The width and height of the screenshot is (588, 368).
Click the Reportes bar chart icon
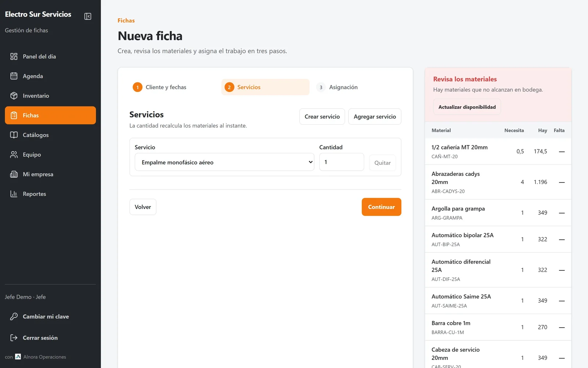(14, 194)
